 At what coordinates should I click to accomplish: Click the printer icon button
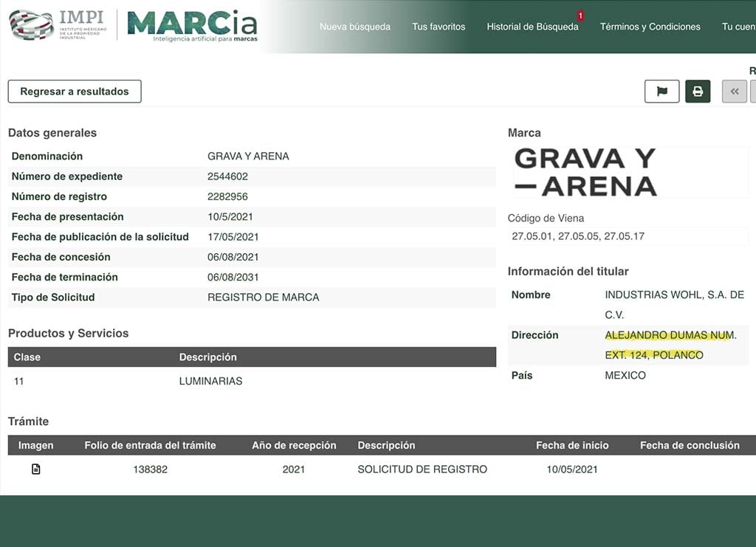pyautogui.click(x=698, y=92)
